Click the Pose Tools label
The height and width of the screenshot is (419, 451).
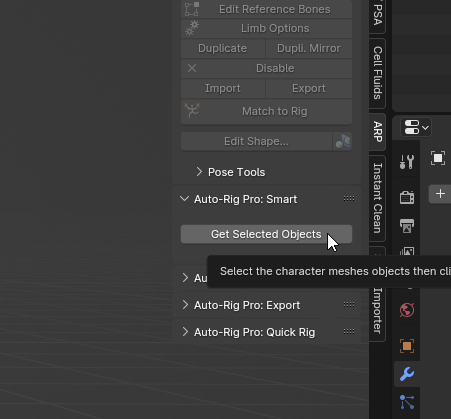tap(236, 172)
